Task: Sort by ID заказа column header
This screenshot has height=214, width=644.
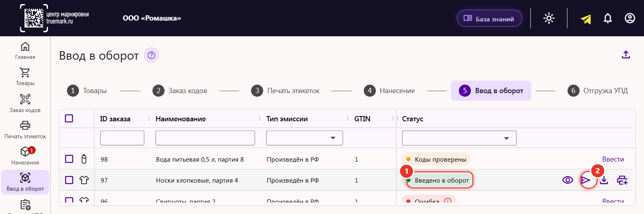Action: (115, 119)
